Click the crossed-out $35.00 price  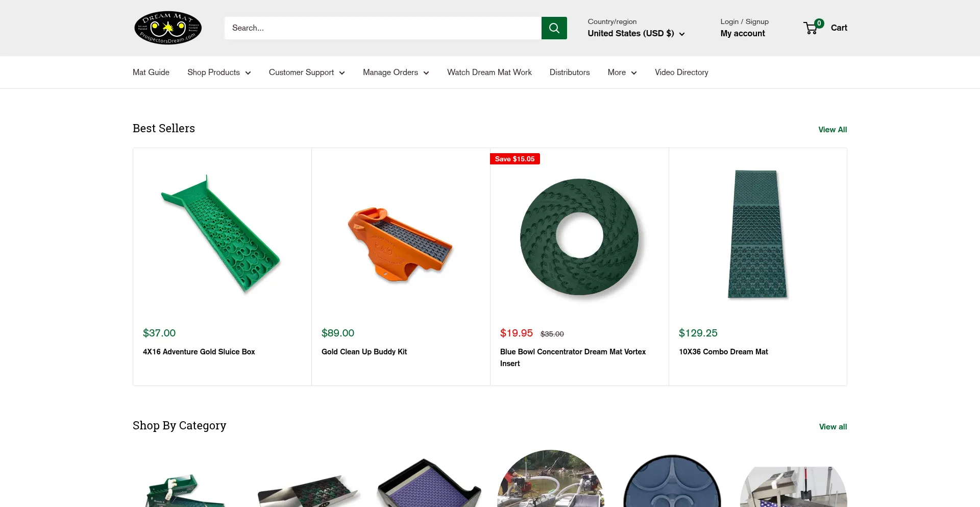pos(552,334)
